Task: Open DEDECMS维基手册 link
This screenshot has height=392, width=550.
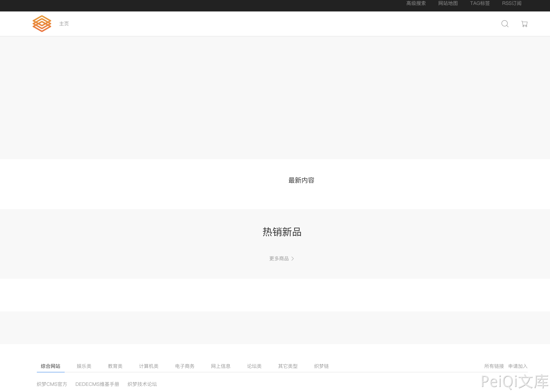Action: pyautogui.click(x=97, y=384)
